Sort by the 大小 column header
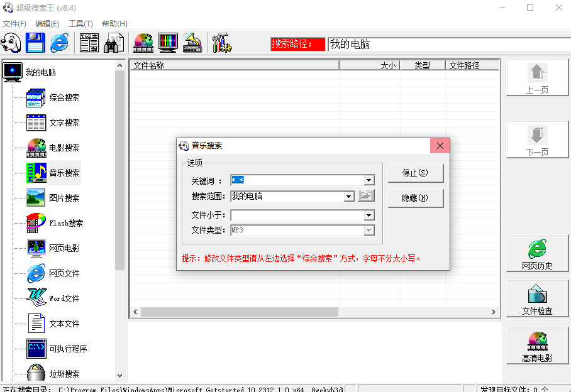The image size is (571, 392). 370,65
